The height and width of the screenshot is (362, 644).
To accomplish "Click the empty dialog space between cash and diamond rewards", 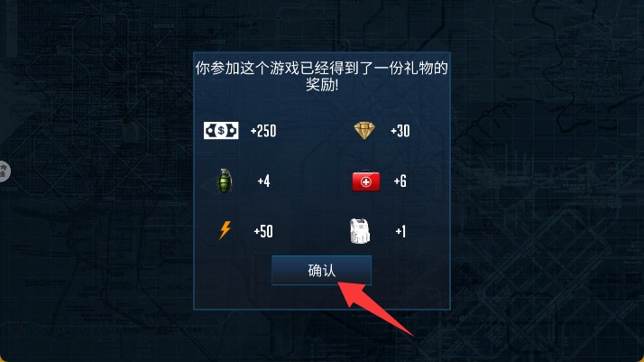I will (314, 131).
